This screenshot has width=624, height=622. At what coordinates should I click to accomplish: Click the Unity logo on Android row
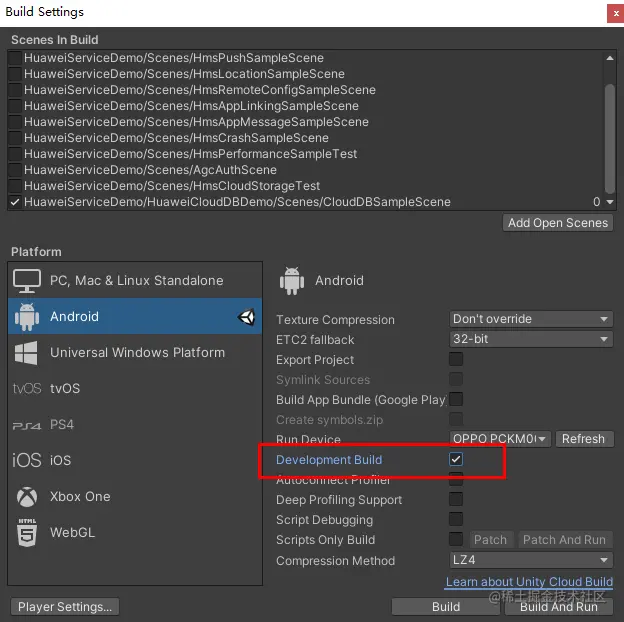(246, 317)
